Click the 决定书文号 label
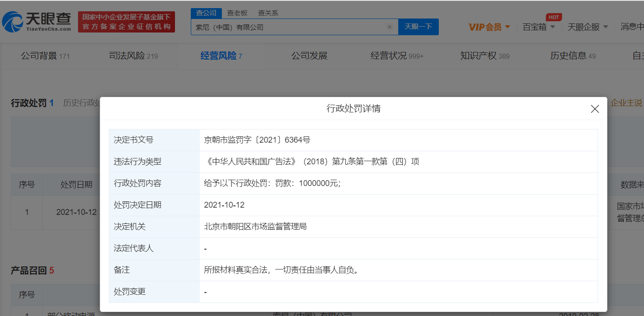Image resolution: width=644 pixels, height=316 pixels. (133, 140)
